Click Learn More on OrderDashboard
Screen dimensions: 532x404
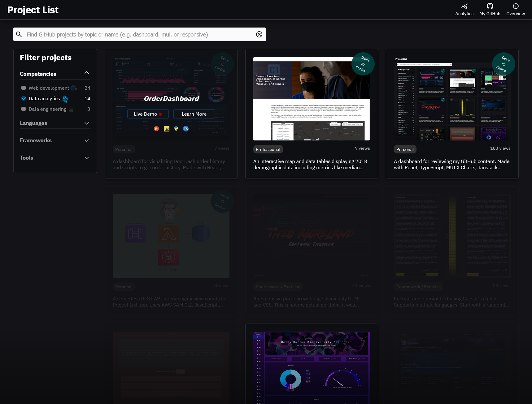(194, 114)
